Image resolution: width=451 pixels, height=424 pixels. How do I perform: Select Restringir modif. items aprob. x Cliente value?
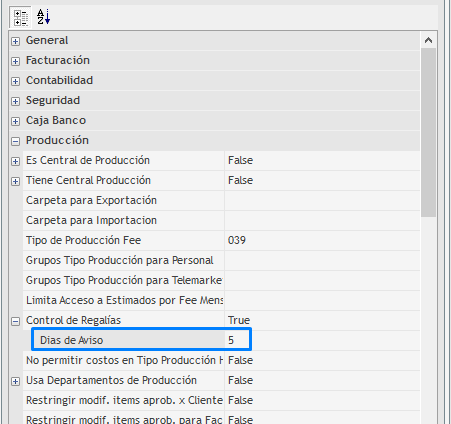click(322, 400)
